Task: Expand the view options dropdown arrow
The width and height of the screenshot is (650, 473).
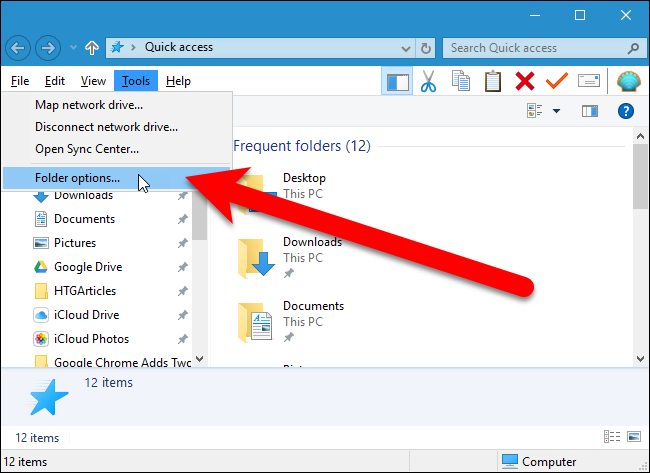Action: pyautogui.click(x=556, y=111)
